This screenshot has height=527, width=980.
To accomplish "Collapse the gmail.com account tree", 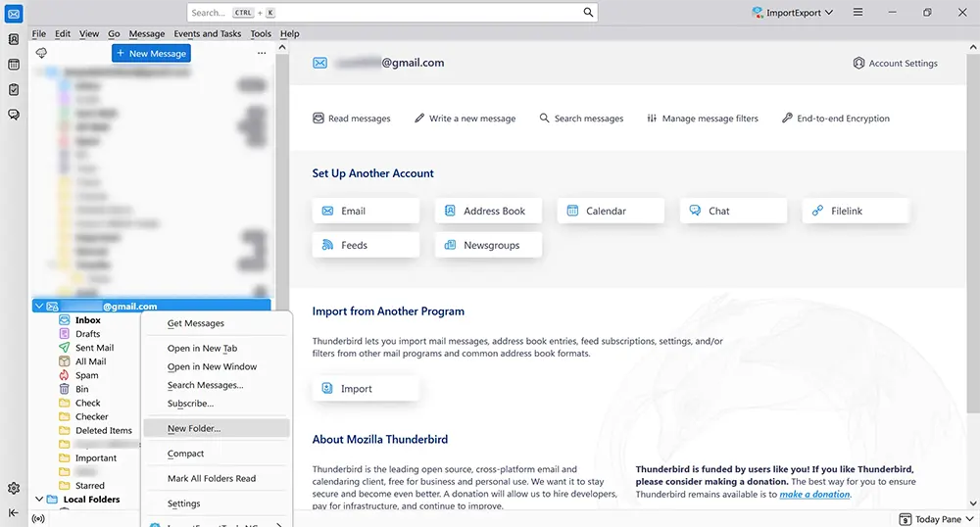I will tap(39, 306).
